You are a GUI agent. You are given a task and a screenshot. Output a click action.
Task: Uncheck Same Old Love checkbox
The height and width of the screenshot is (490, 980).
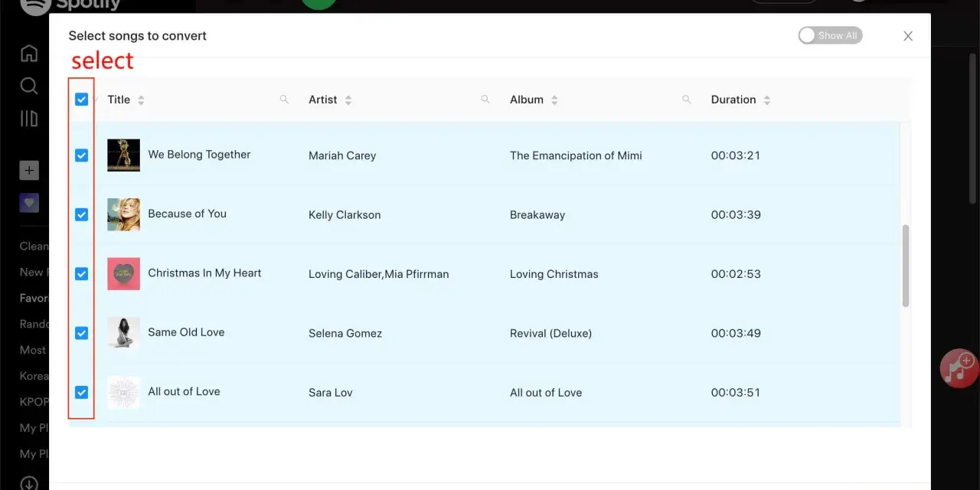point(82,333)
